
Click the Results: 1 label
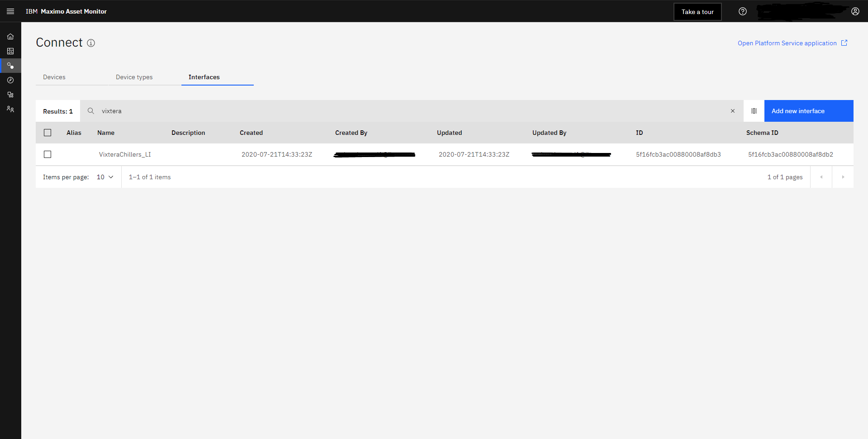coord(58,111)
